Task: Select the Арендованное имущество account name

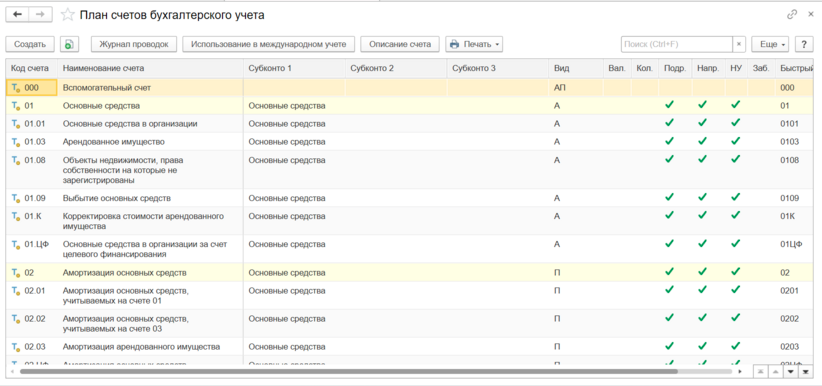Action: [x=114, y=142]
